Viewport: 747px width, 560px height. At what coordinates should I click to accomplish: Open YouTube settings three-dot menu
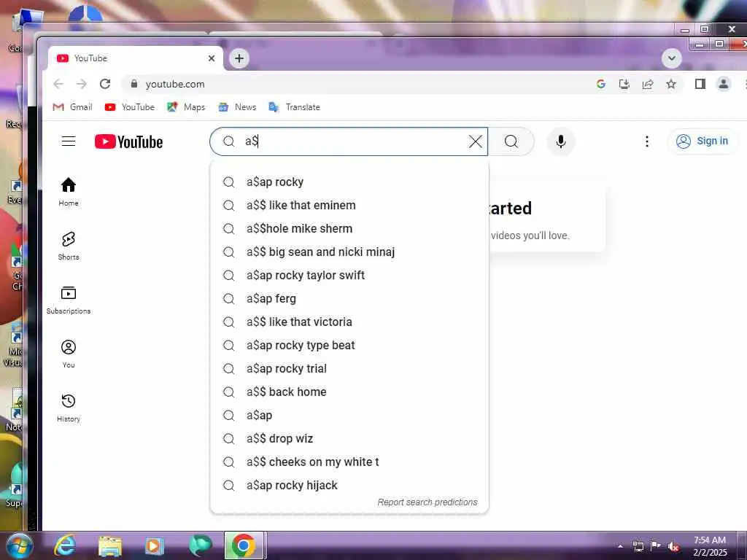(647, 141)
